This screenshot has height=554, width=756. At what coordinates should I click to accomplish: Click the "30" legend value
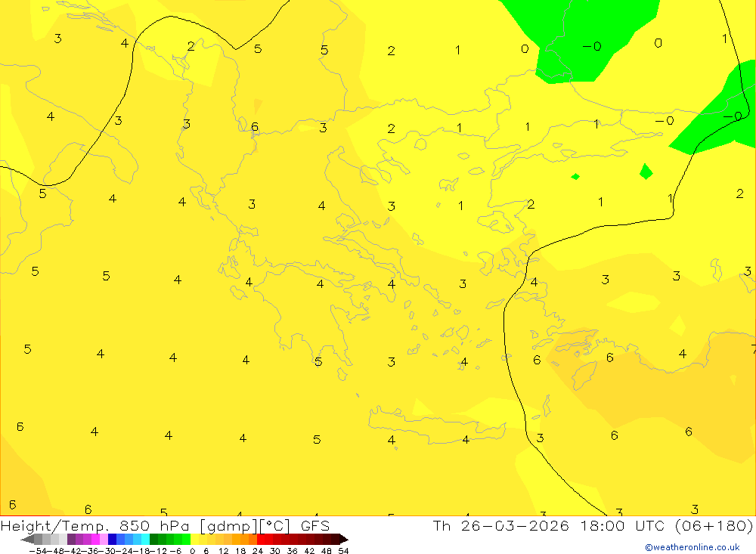coord(275,551)
